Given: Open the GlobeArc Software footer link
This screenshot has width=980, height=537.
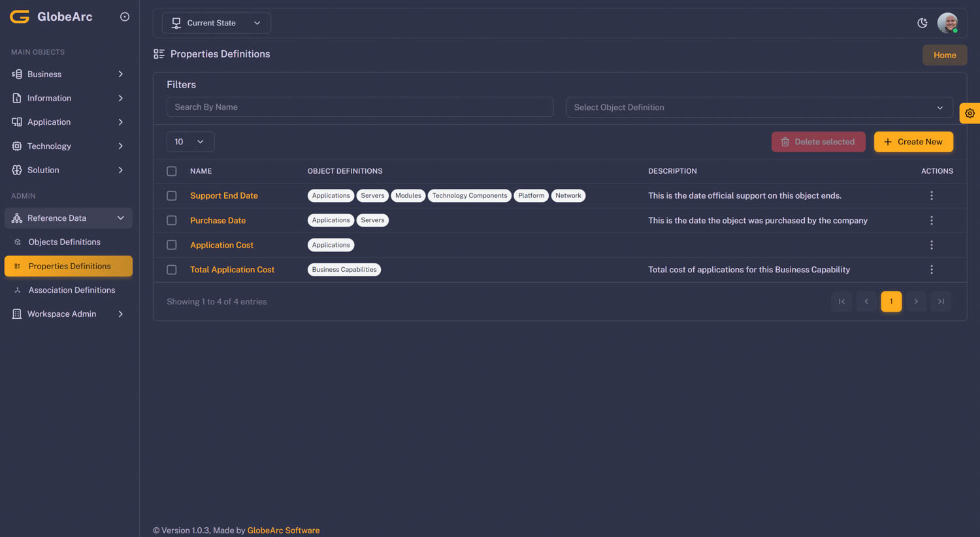Looking at the screenshot, I should 283,530.
